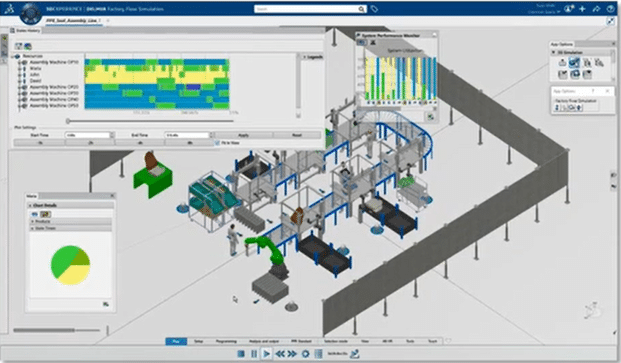The width and height of the screenshot is (621, 363).
Task: Expand the David resource node
Action: click(19, 81)
